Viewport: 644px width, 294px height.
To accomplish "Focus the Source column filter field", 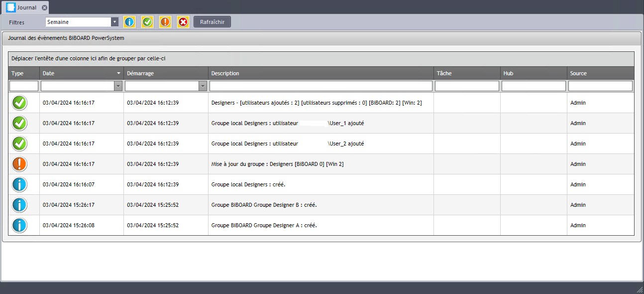I will coord(600,86).
